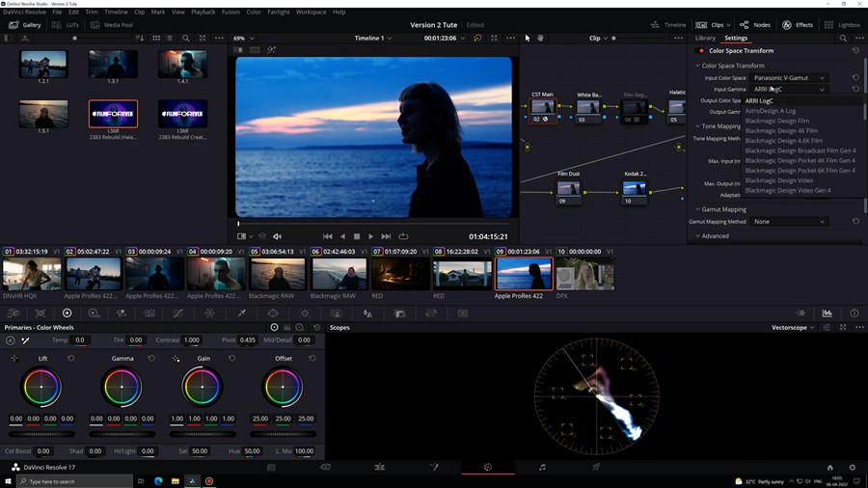
Task: Open the Gamut Mapping Method dropdown
Action: click(788, 221)
